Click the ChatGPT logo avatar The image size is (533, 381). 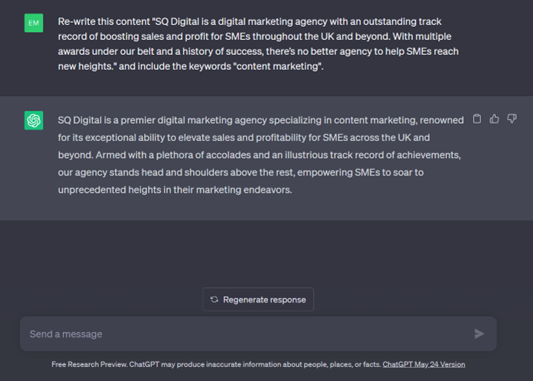pos(34,120)
